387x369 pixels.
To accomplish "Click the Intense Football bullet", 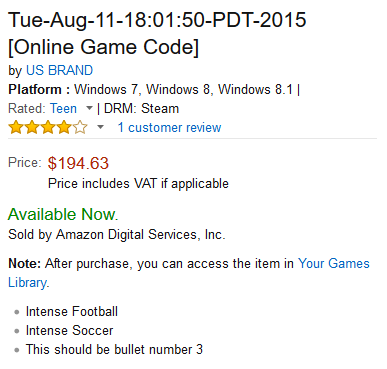I will tap(72, 312).
